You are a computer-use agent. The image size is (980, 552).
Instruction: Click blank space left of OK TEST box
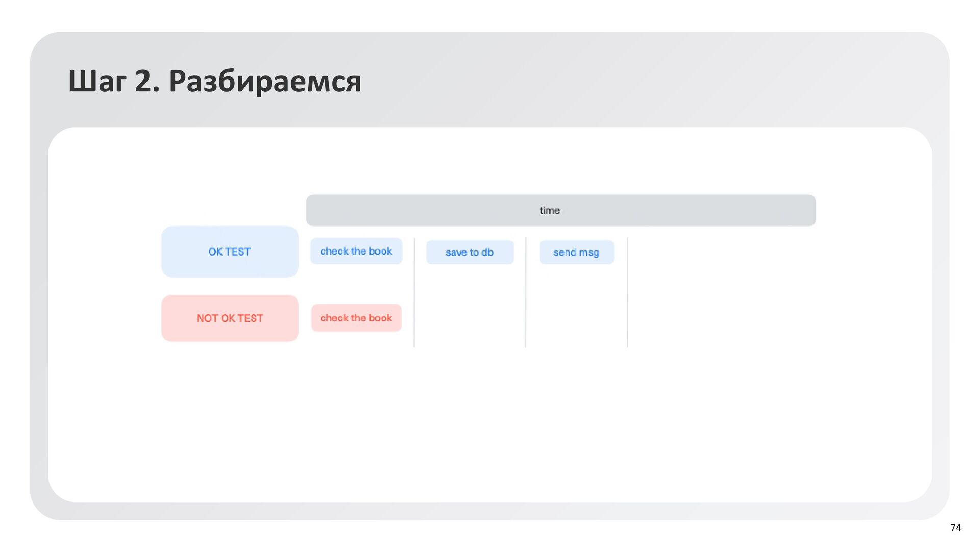(105, 252)
